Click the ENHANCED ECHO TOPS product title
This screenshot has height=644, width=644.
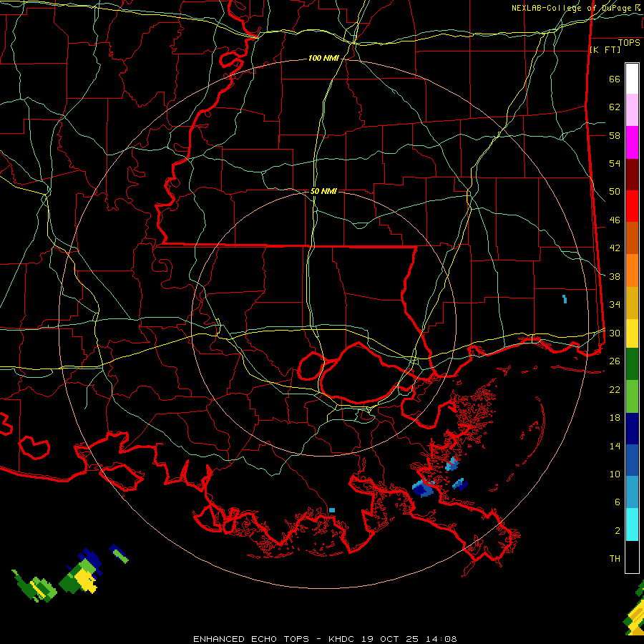click(251, 639)
